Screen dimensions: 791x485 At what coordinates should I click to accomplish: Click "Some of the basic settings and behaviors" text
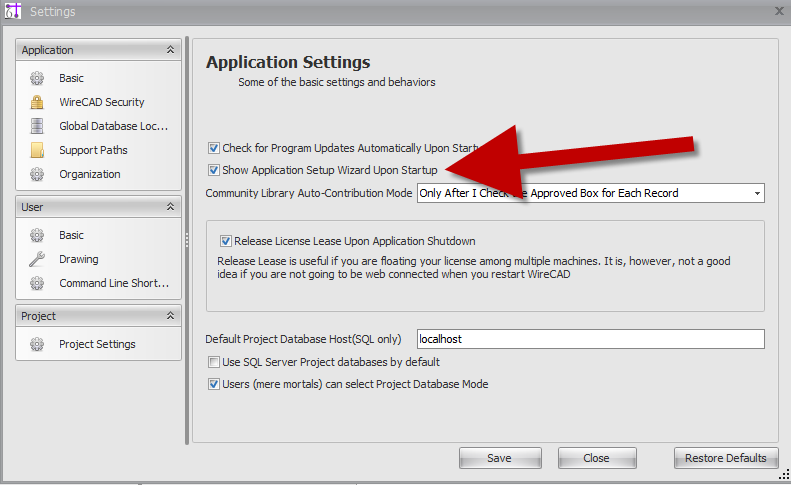(336, 82)
